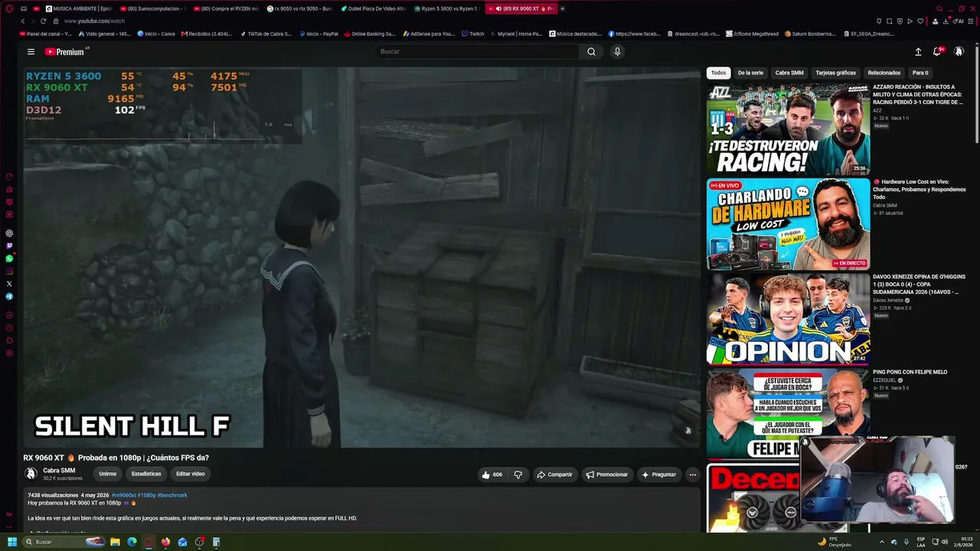The width and height of the screenshot is (980, 551).
Task: Click the YouTube 'Buscar' search field
Action: (478, 51)
